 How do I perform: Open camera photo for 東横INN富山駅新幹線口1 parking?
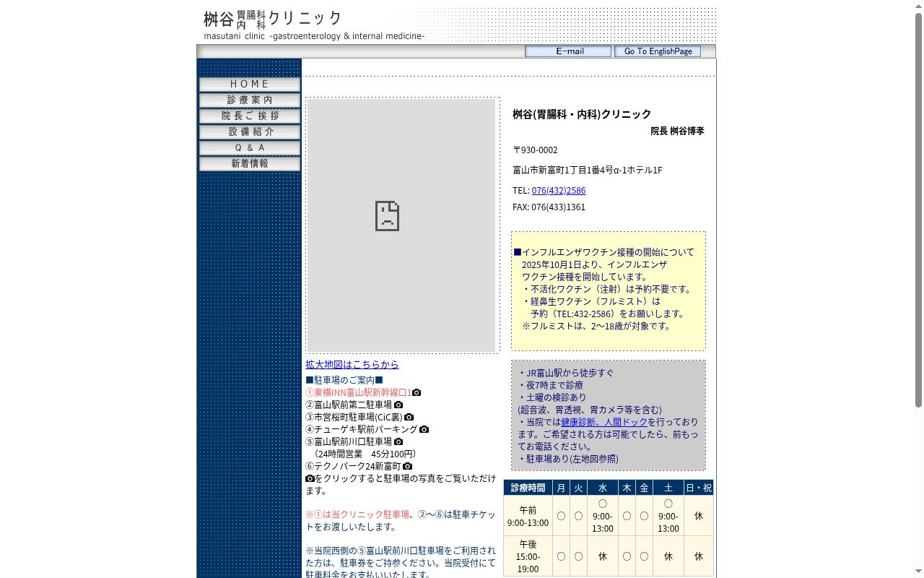[417, 392]
